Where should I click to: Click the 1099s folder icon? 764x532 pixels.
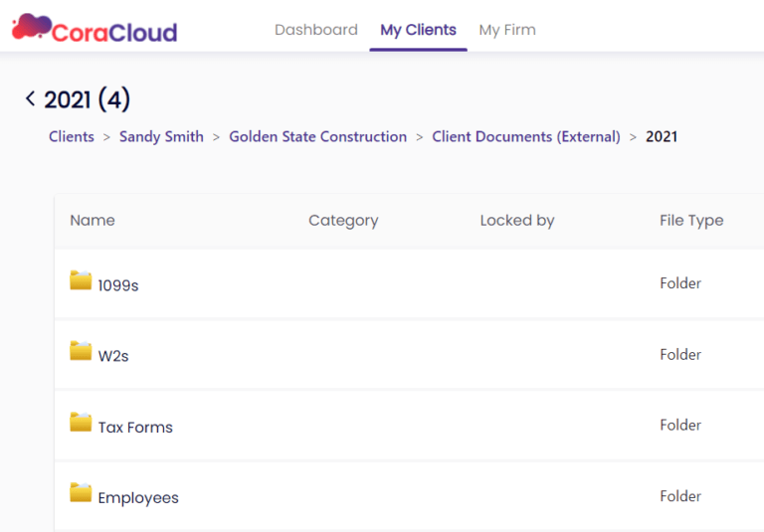tap(81, 281)
